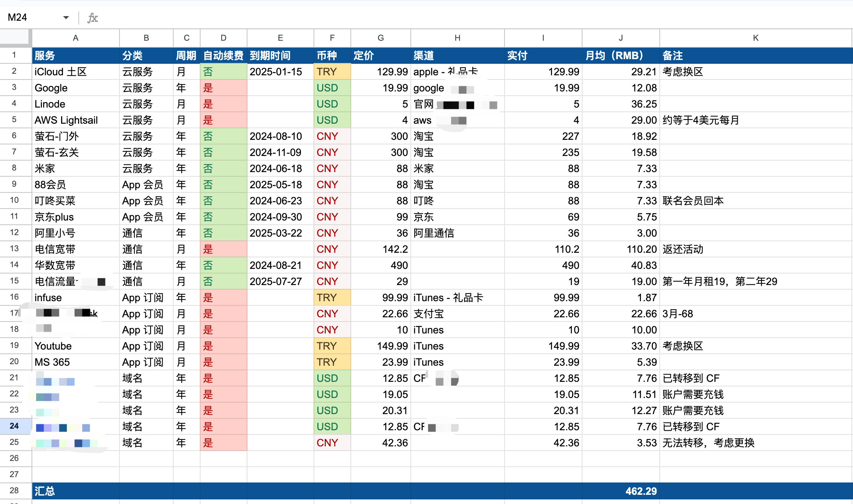Click the 华数宽带 cell

(x=76, y=265)
